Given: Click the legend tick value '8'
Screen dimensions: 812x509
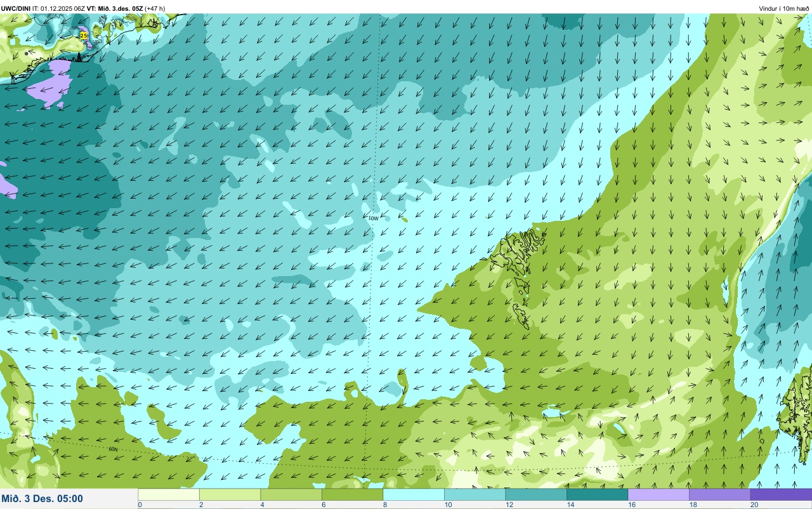Looking at the screenshot, I should click(x=384, y=505).
